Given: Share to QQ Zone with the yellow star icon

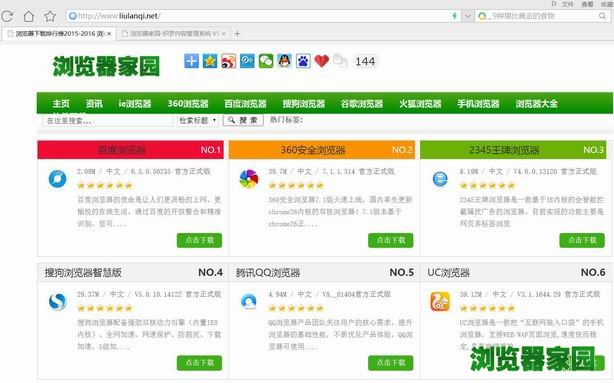Looking at the screenshot, I should pos(210,61).
